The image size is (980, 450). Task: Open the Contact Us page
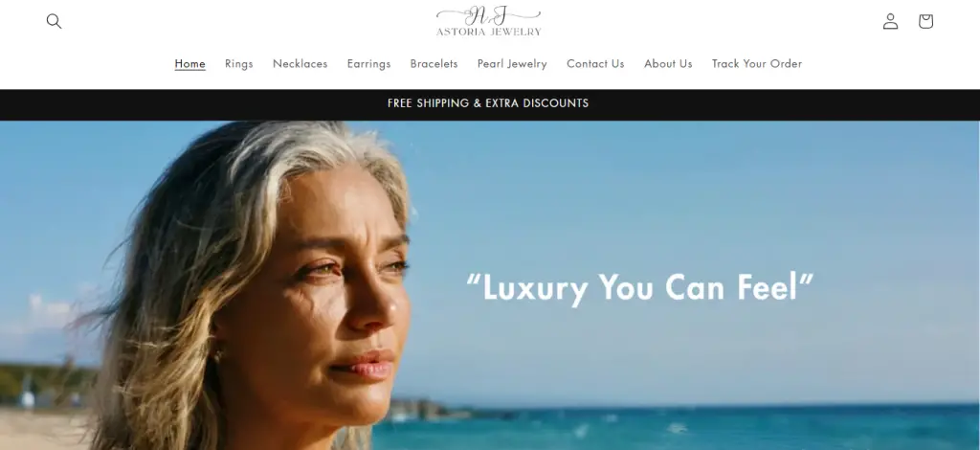595,64
